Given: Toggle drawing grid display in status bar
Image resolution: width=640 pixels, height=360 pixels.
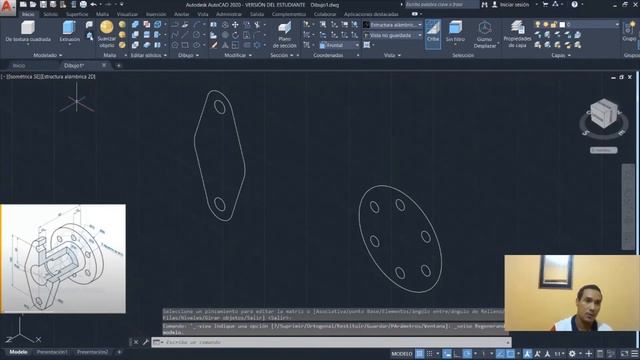Looking at the screenshot, I should point(419,353).
